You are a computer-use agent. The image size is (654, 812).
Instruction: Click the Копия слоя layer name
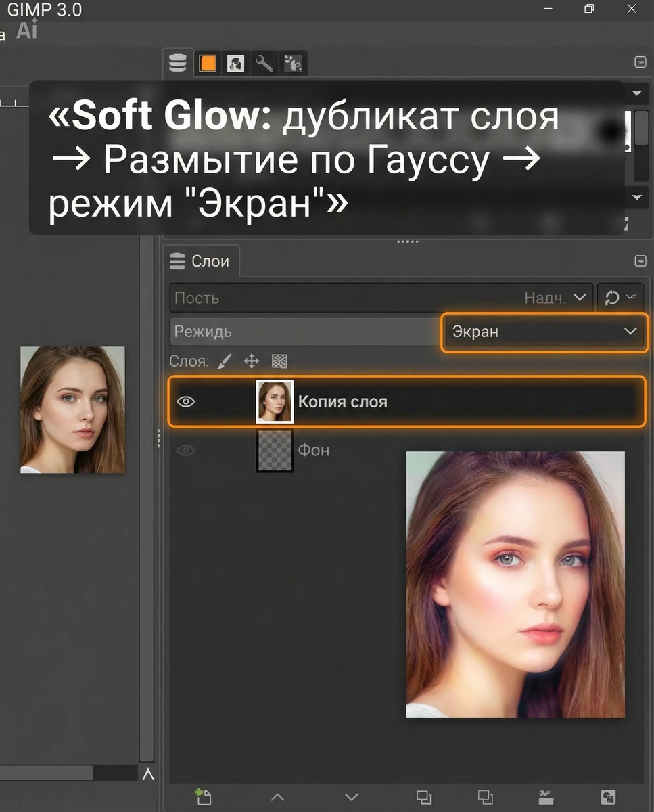343,402
